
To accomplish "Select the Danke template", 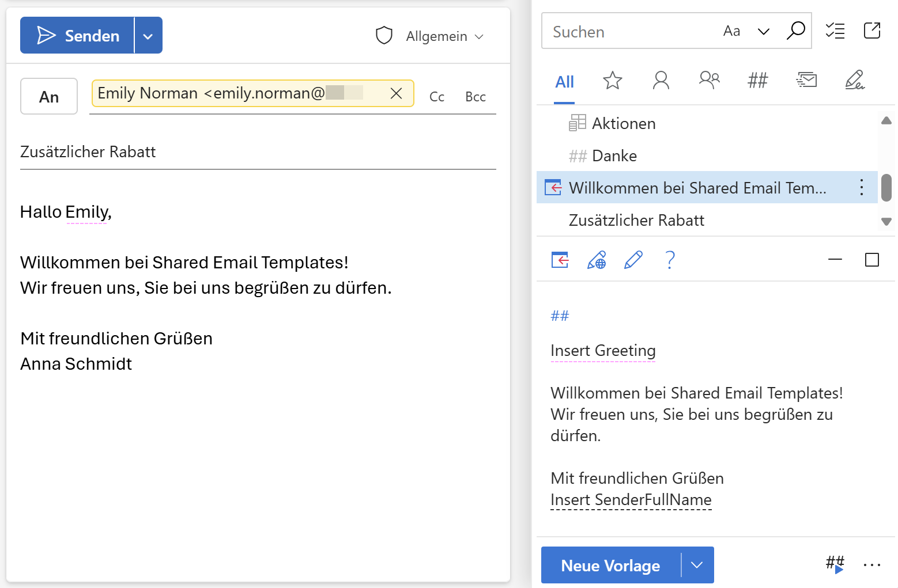I will pos(707,155).
